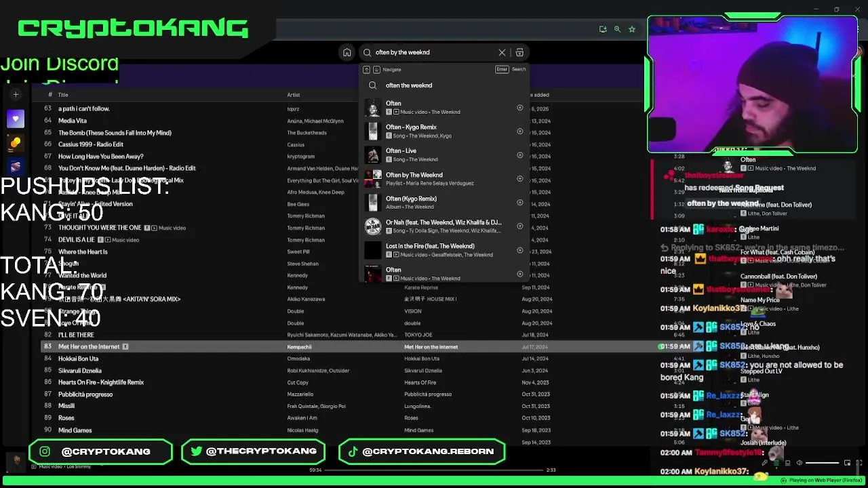This screenshot has height=488, width=868.
Task: Click the 'Often' music video cover thumbnail
Action: point(373,108)
